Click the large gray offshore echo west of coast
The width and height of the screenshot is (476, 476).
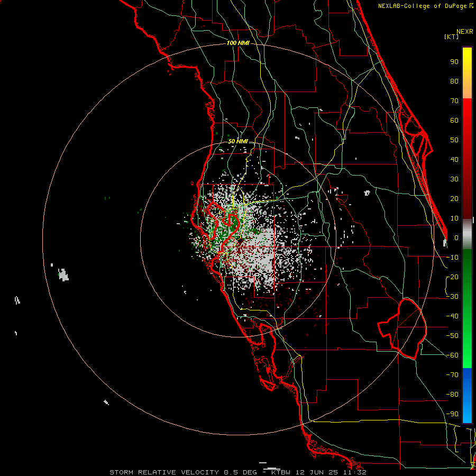(x=63, y=274)
